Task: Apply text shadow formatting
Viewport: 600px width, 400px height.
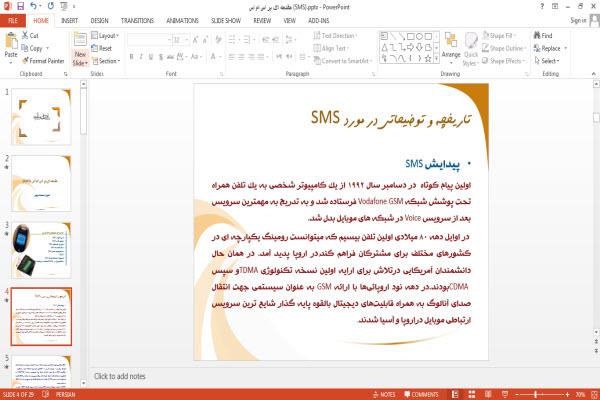Action: point(161,57)
